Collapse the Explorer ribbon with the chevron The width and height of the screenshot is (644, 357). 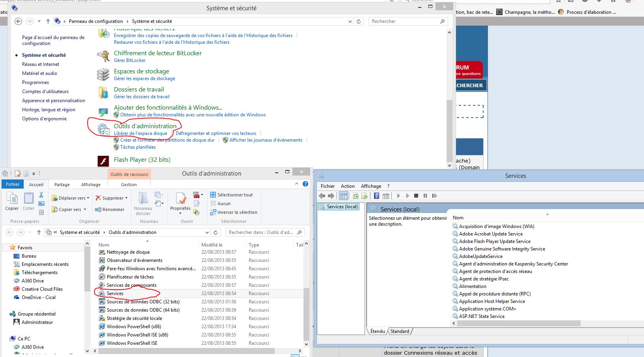tap(297, 184)
